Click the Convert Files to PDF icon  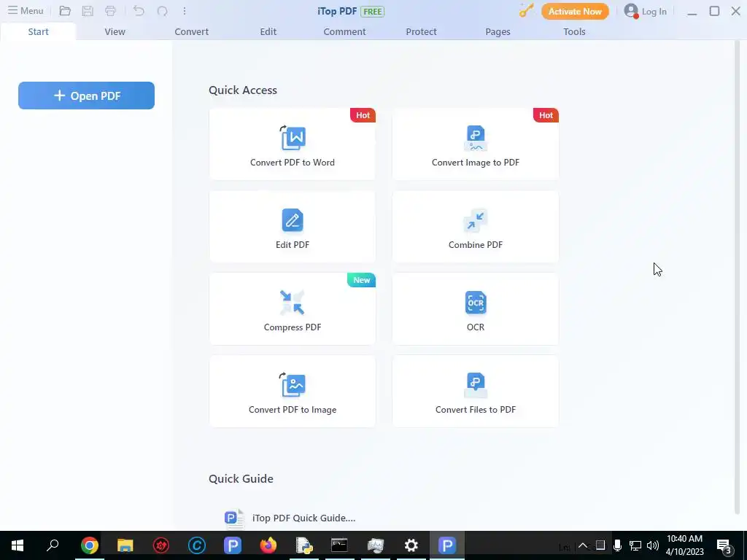[x=476, y=385]
